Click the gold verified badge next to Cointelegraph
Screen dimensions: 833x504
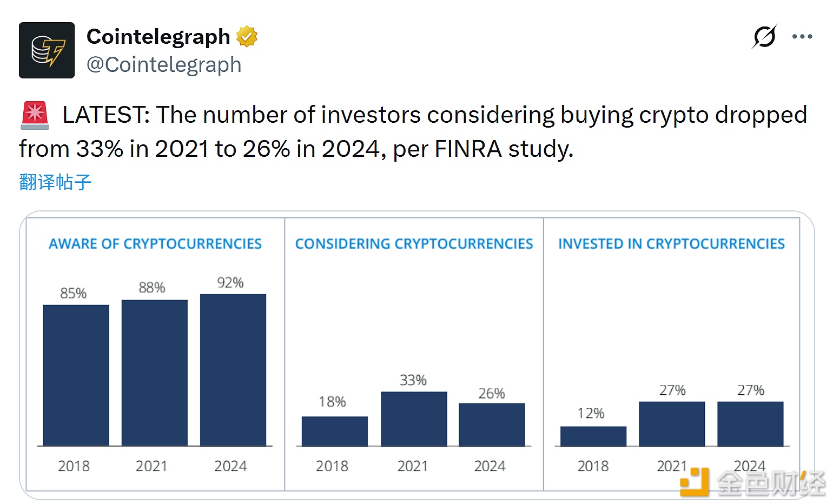247,36
